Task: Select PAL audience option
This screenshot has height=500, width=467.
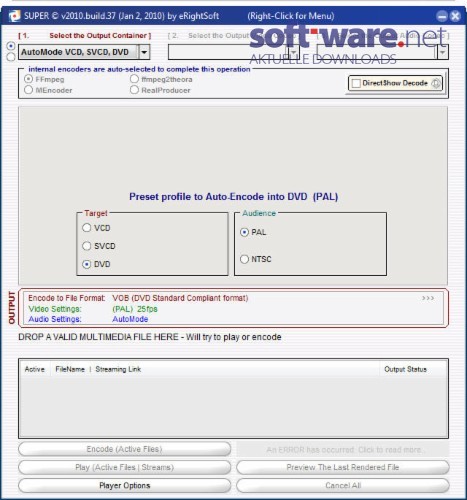Action: pos(244,232)
